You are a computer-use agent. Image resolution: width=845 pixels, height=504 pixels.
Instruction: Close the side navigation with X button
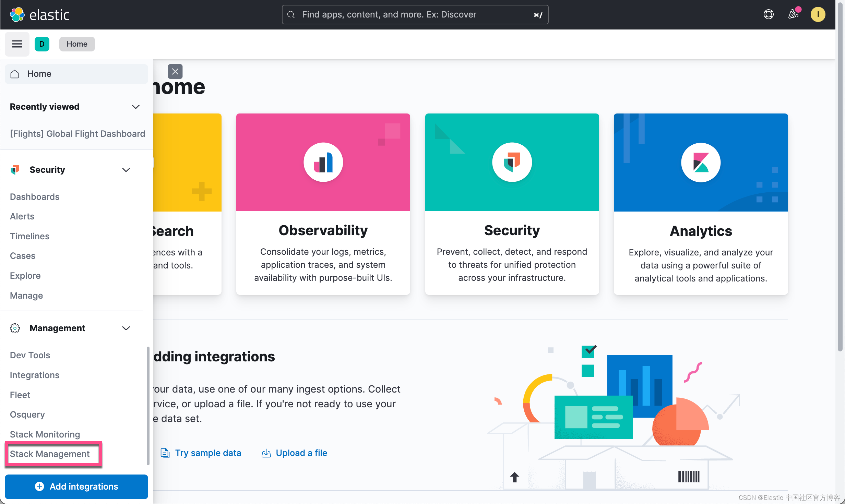point(175,71)
